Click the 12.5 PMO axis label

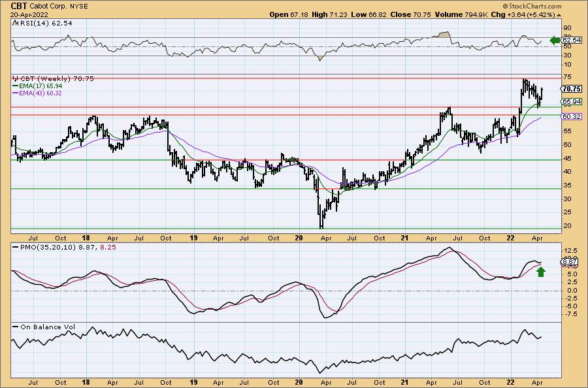click(x=570, y=250)
